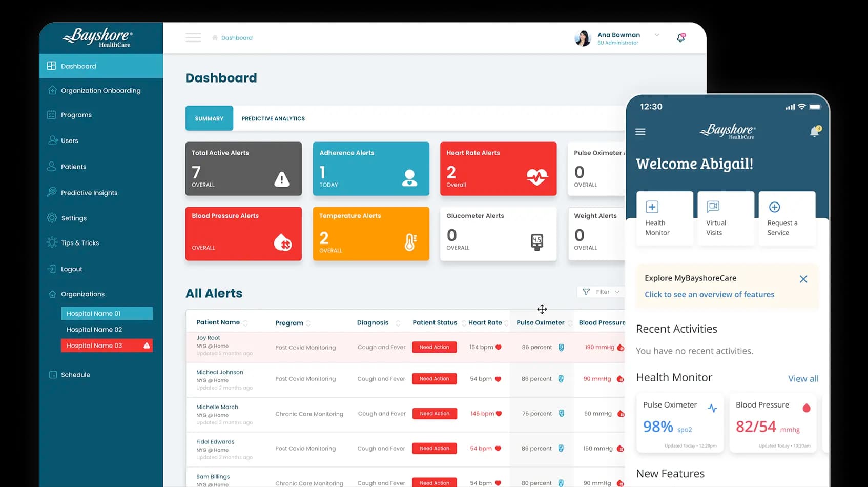Image resolution: width=868 pixels, height=487 pixels.
Task: Click the notification bell in web header
Action: (681, 37)
